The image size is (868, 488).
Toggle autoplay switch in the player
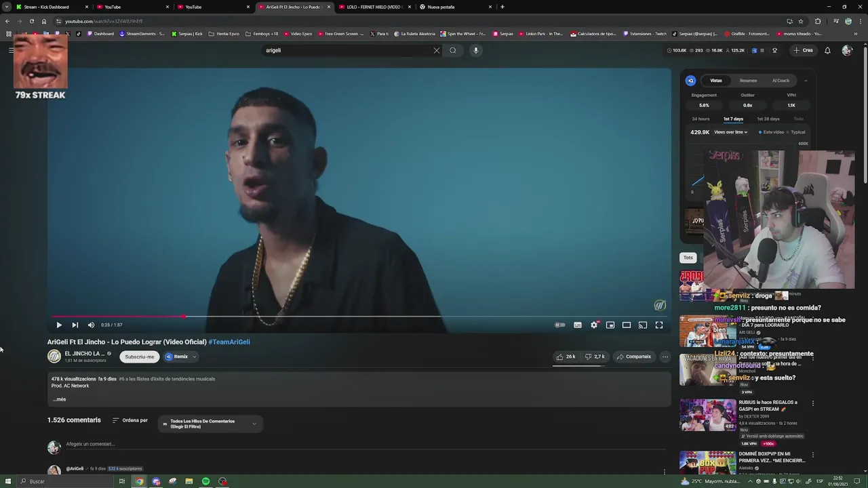560,325
